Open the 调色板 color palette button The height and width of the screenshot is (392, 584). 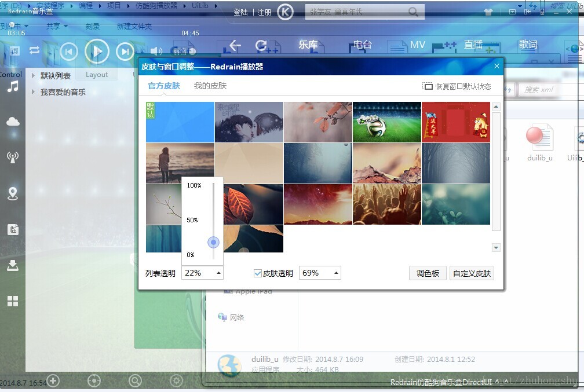click(x=428, y=273)
